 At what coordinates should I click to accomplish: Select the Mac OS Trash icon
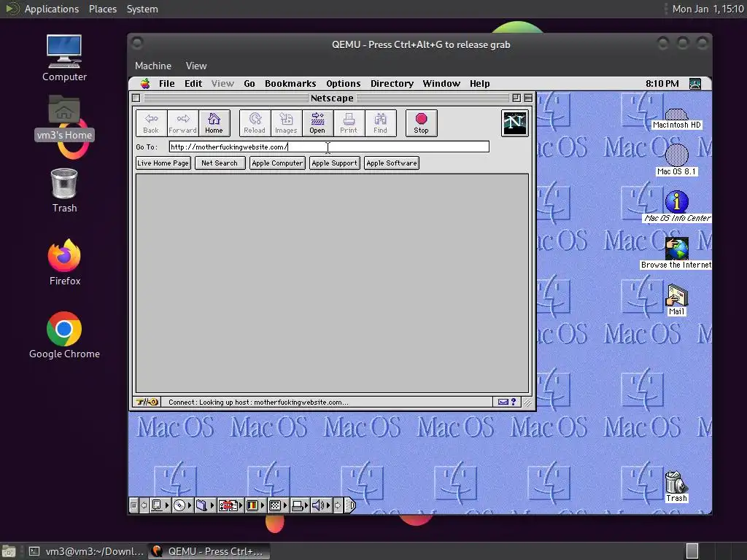(676, 486)
